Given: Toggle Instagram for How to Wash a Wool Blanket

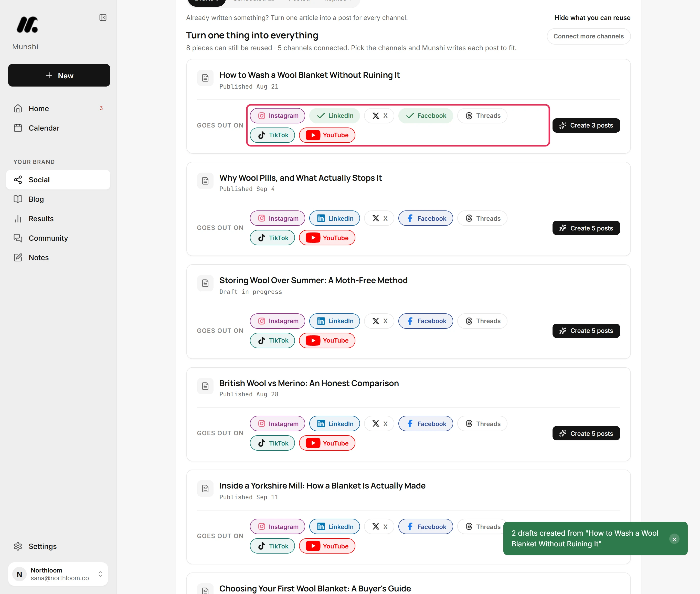Looking at the screenshot, I should click(278, 116).
